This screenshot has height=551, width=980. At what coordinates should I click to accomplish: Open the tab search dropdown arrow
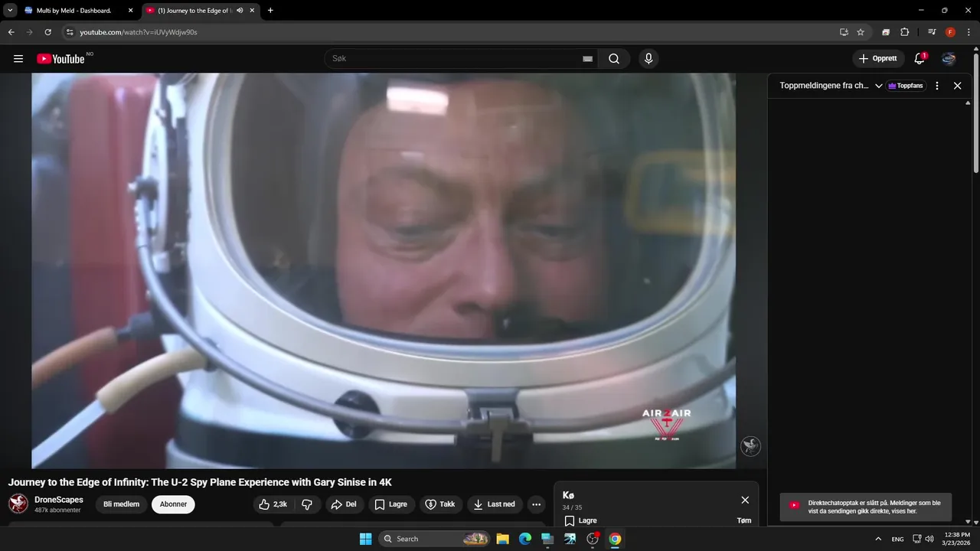10,11
